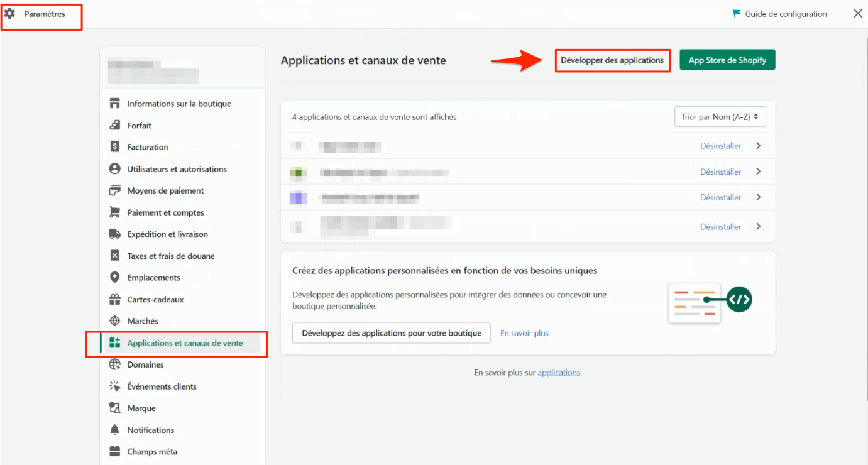
Task: Click the location pin icon for Emplacements
Action: point(114,278)
